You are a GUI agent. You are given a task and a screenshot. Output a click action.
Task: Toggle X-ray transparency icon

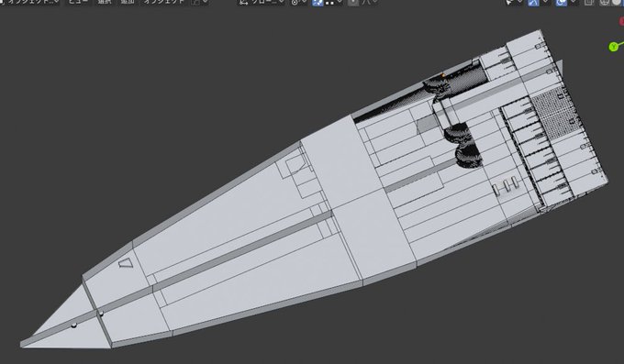point(589,2)
